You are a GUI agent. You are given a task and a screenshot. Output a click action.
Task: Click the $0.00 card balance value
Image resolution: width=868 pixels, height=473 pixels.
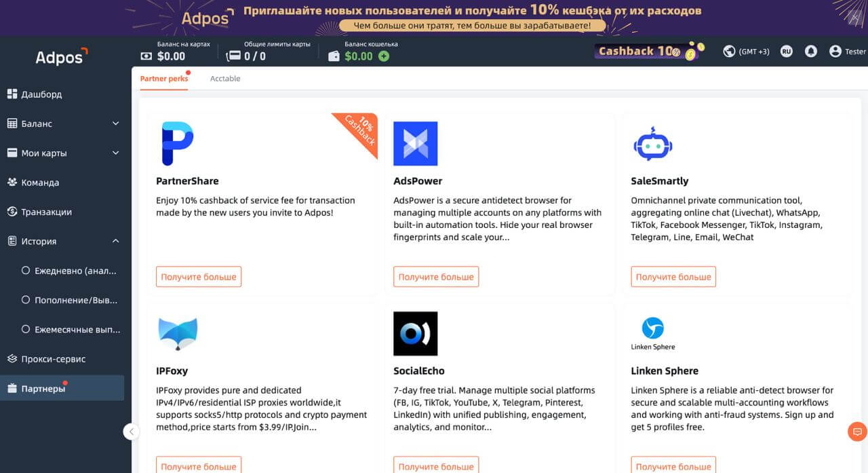pyautogui.click(x=171, y=56)
